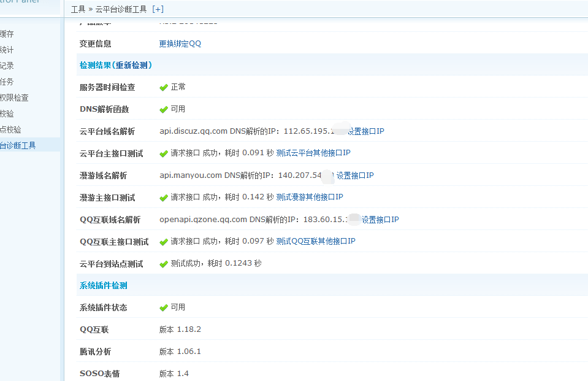The height and width of the screenshot is (381, 588).
Task: Select the 统计 item in the sidebar
Action: click(7, 50)
